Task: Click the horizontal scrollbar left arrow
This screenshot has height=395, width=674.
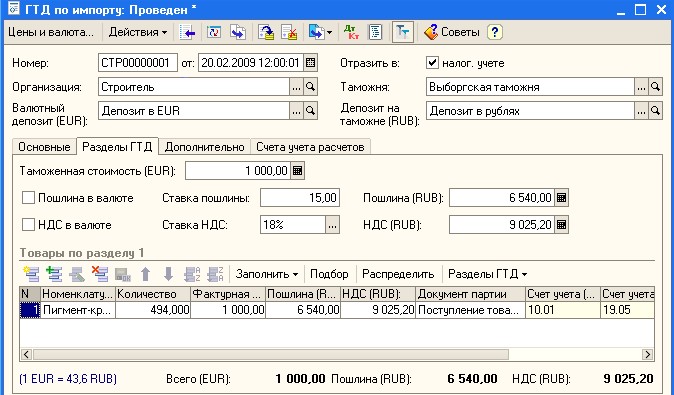Action: [x=26, y=354]
